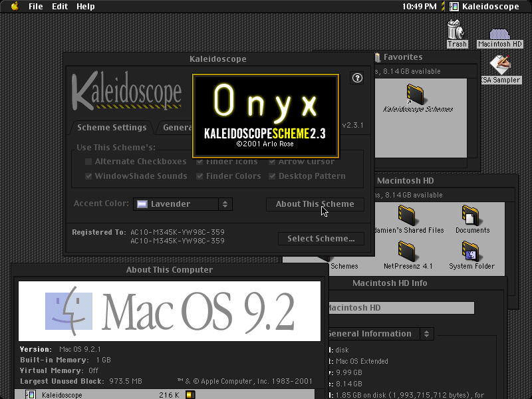
Task: Click the Macintosh HD window title text
Action: (x=406, y=181)
